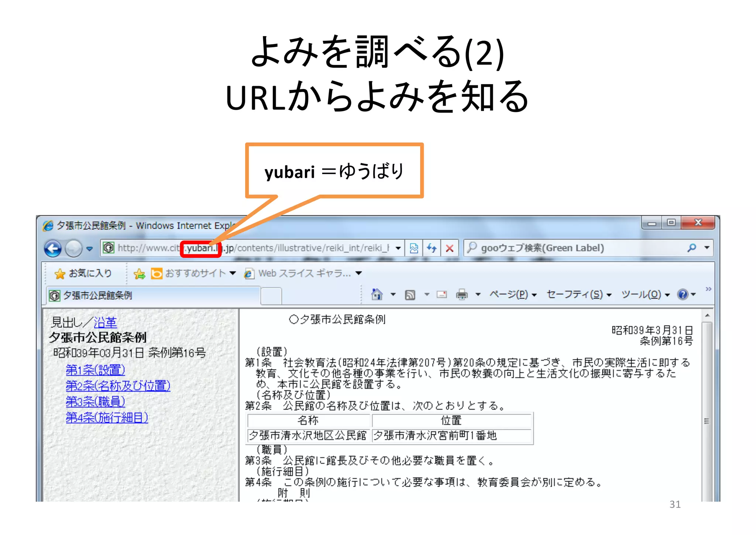Viewport: 756px width, 535px height.
Task: Click the RSS feeds icon
Action: (x=410, y=294)
